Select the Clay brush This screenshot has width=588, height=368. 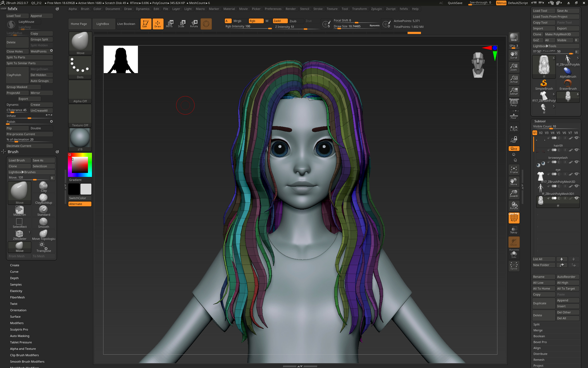pos(44,187)
